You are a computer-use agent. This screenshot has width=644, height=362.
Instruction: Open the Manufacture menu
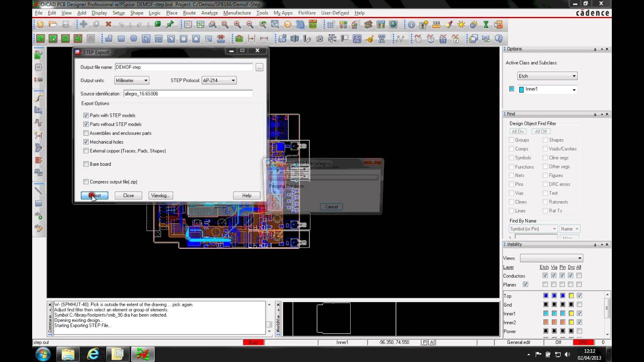coord(237,13)
